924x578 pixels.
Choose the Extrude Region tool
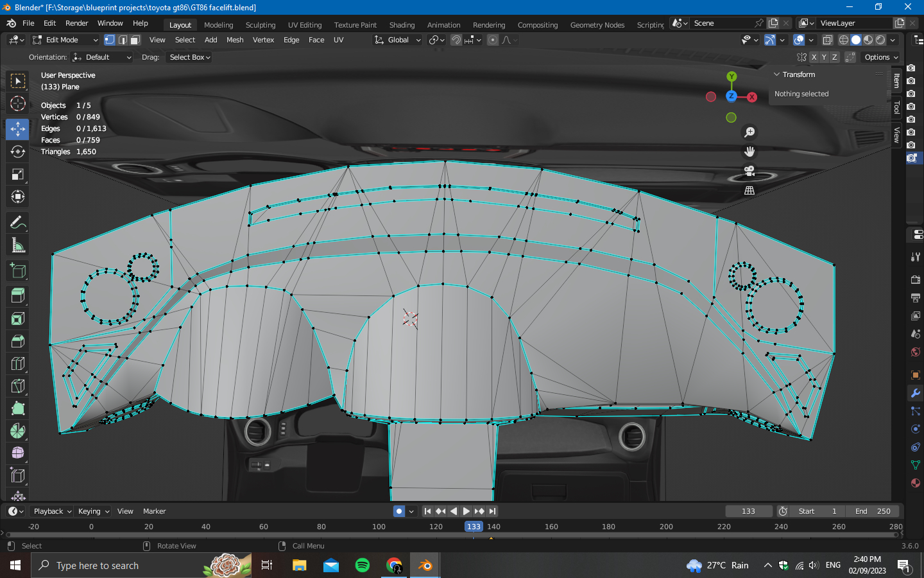[17, 295]
